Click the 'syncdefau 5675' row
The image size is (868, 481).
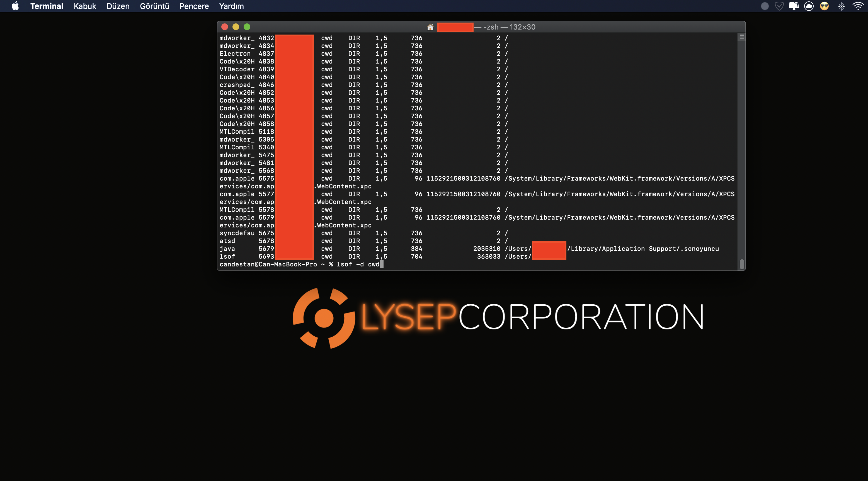pos(363,233)
